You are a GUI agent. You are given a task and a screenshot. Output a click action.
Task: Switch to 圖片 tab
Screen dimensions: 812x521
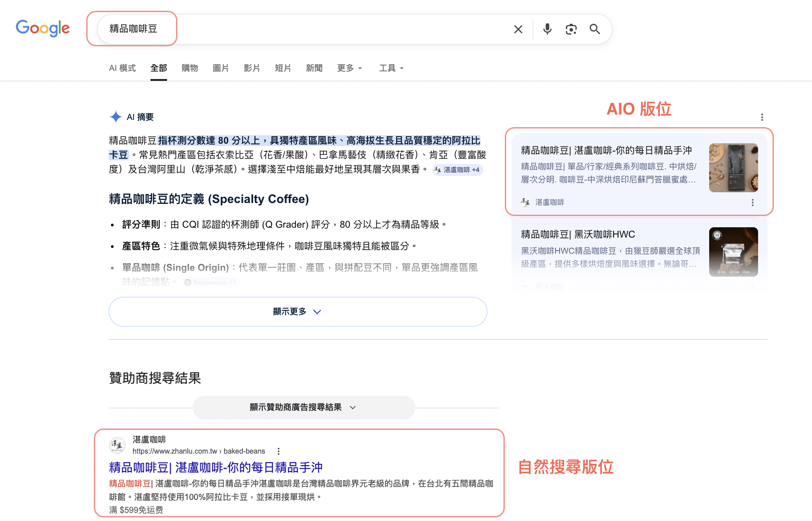[221, 68]
